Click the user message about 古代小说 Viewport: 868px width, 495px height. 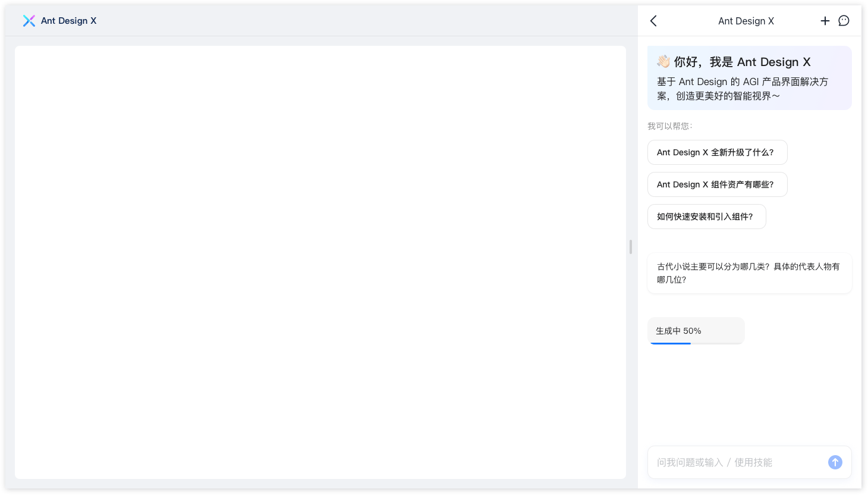pos(750,273)
